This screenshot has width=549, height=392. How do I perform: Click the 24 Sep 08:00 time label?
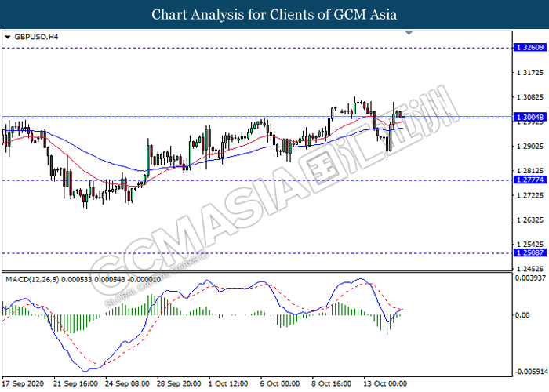coord(127,383)
